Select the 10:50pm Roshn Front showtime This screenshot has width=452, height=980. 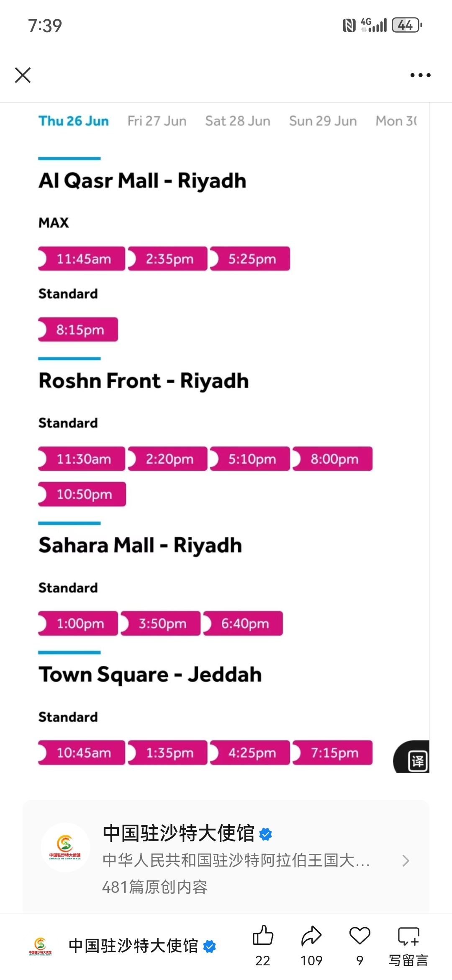(82, 494)
